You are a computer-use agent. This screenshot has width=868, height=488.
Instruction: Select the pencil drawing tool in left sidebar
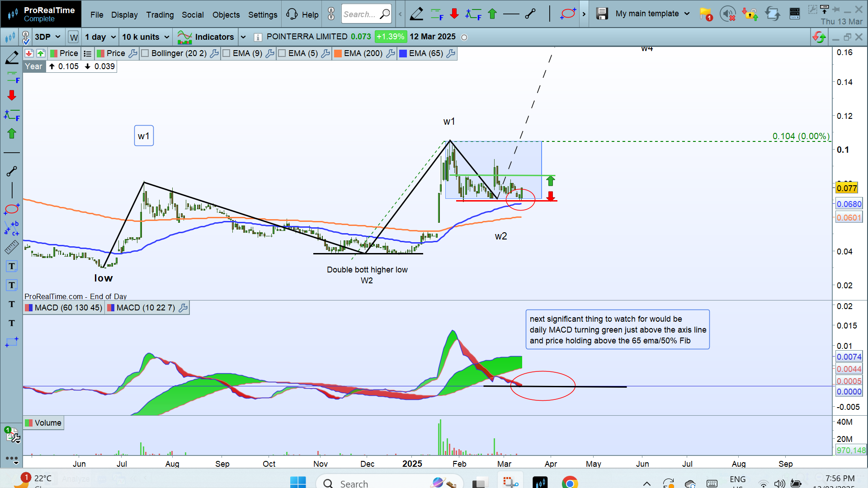coord(12,58)
